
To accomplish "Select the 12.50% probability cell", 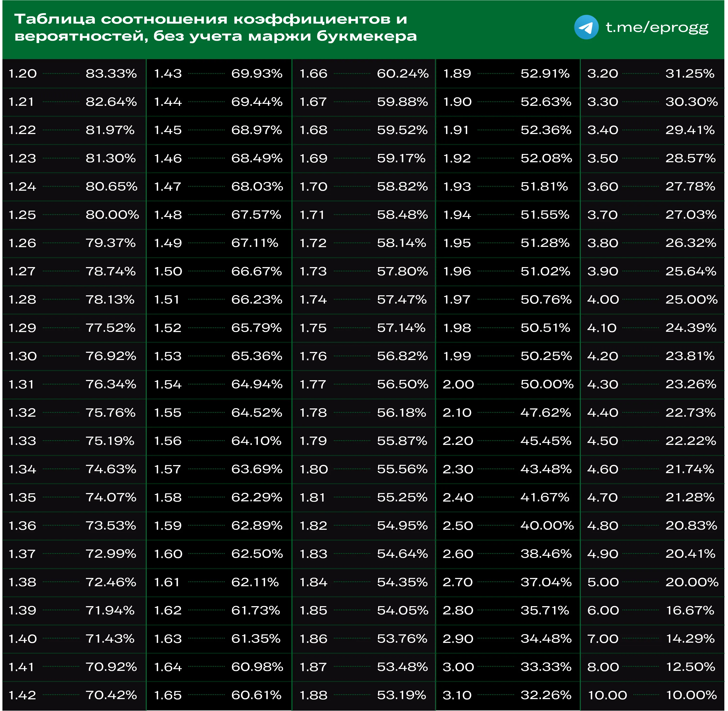I will click(x=692, y=667).
